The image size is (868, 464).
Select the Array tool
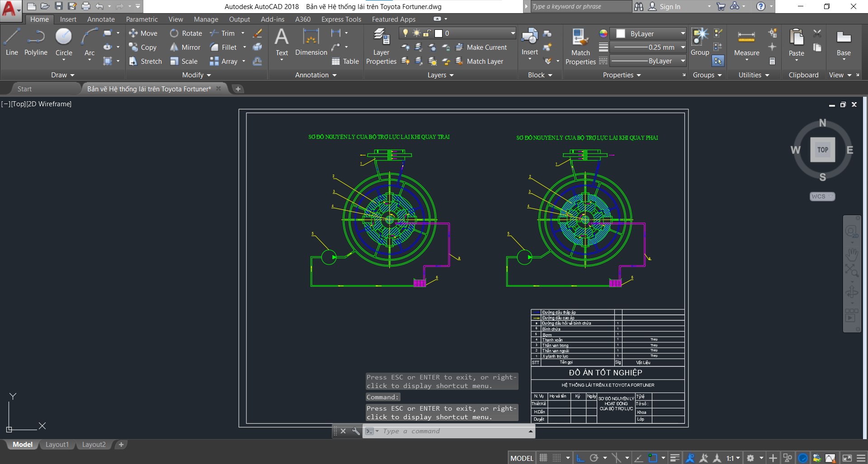coord(223,61)
